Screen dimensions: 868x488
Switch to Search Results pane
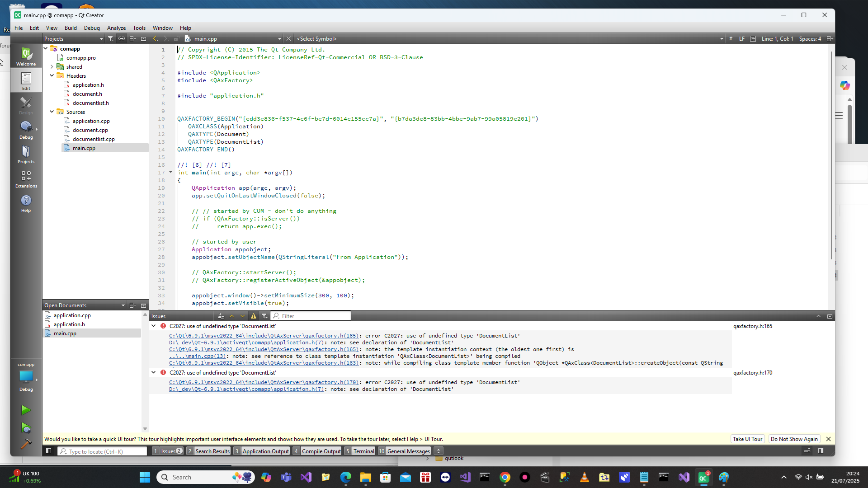pos(208,451)
